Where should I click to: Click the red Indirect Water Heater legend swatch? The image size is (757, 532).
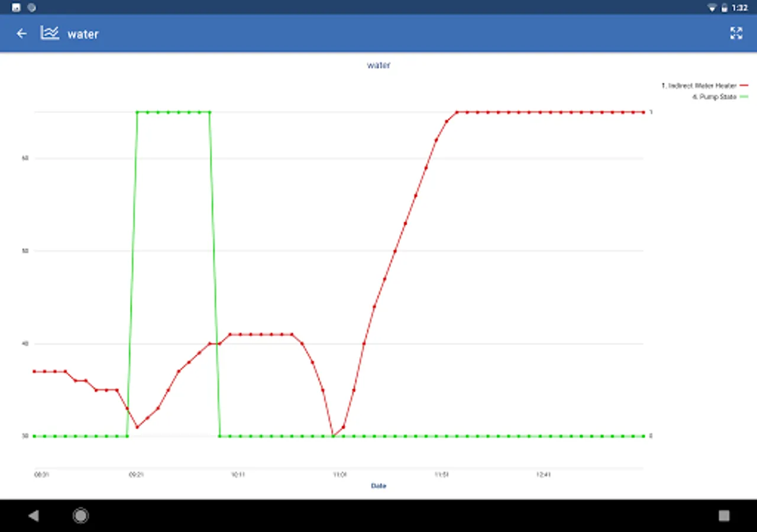744,86
